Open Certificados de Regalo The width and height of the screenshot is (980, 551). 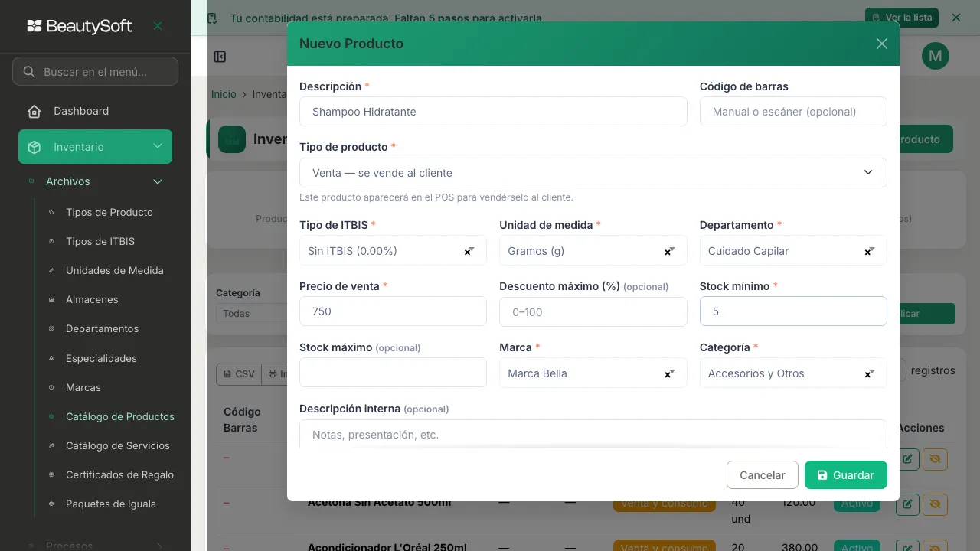pyautogui.click(x=119, y=474)
